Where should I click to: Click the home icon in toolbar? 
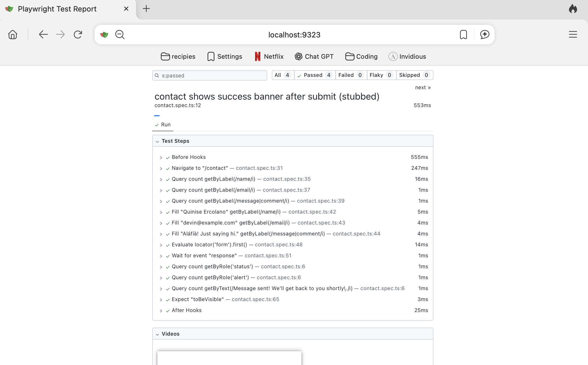coord(13,35)
